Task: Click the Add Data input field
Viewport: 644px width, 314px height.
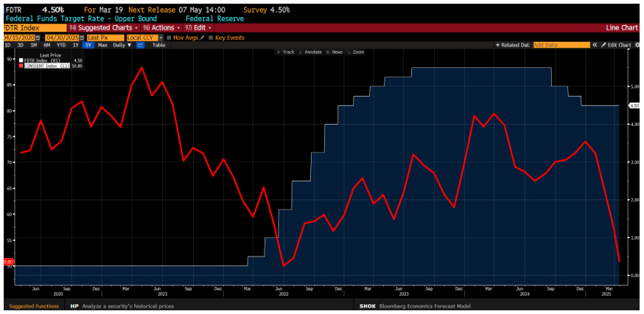Action: pos(561,45)
